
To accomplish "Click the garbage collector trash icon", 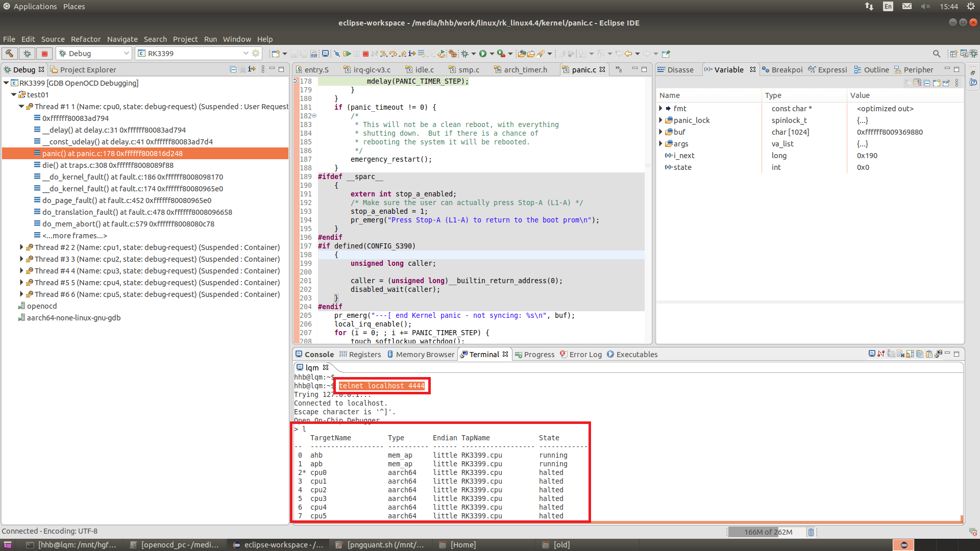I will click(x=811, y=532).
